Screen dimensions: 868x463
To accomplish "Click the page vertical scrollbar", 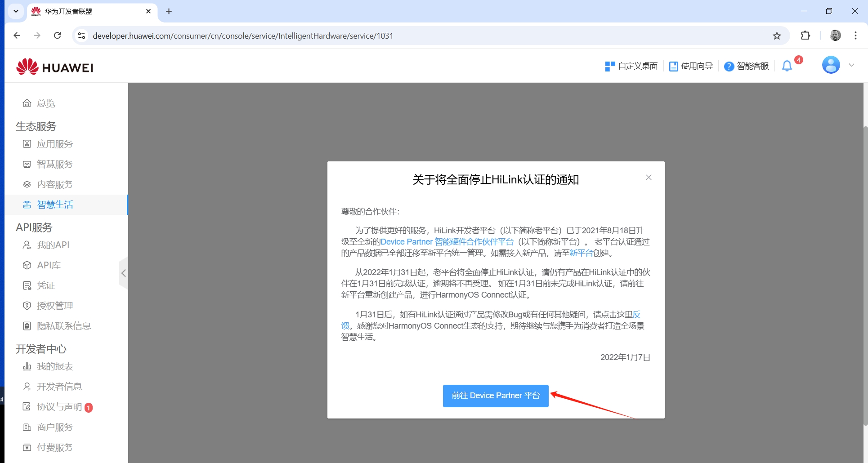I will [865, 275].
